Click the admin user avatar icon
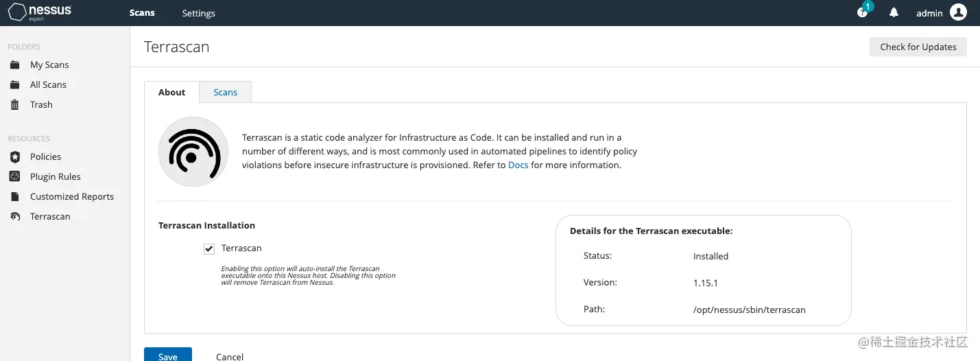This screenshot has height=361, width=980. (958, 13)
